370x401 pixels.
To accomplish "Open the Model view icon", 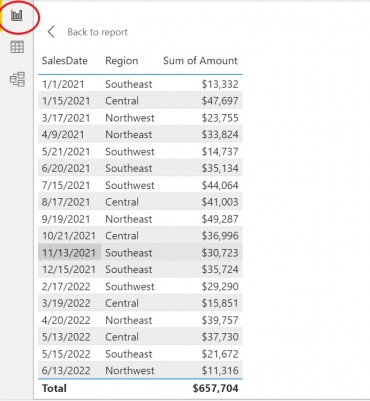I will point(17,79).
